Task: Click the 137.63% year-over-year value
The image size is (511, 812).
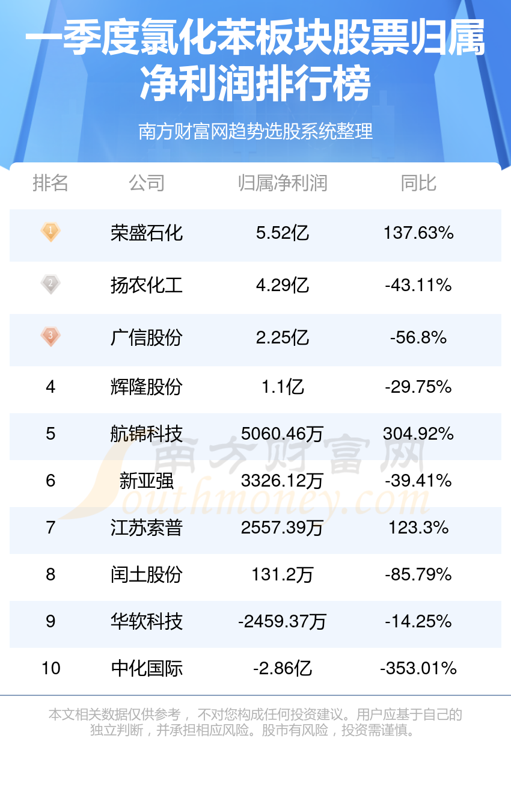Action: 418,233
